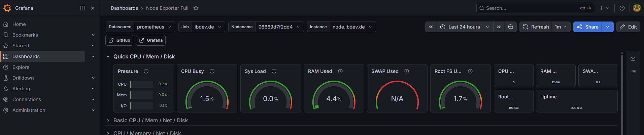Click the Search input field
Viewport: 644px width, 135px height.
click(535, 8)
